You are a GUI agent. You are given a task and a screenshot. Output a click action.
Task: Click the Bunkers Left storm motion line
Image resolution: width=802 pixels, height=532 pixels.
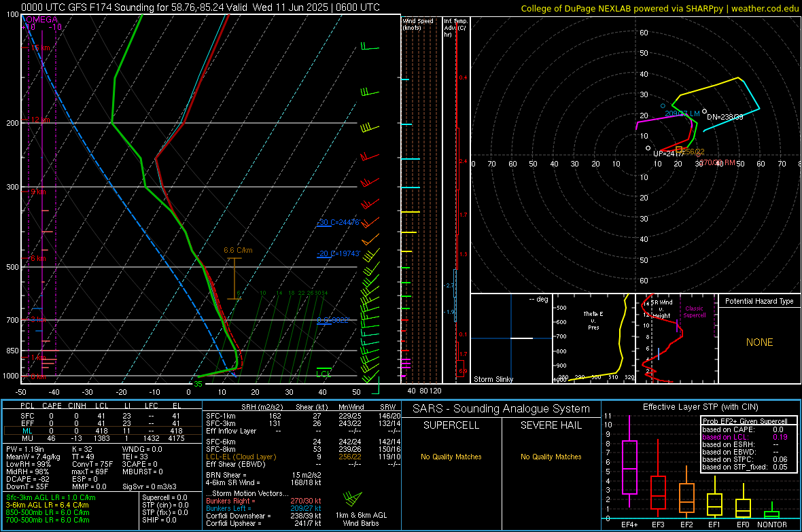(264, 508)
